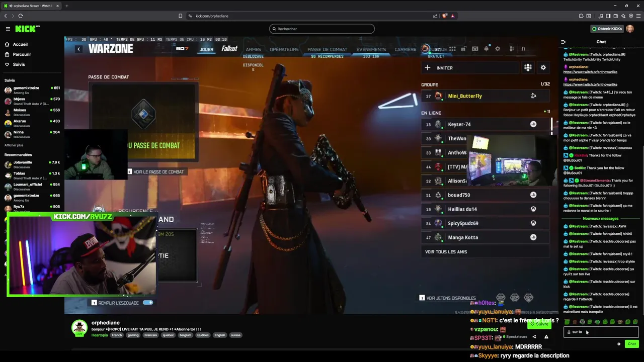Click the Rechercher search field

point(322,29)
